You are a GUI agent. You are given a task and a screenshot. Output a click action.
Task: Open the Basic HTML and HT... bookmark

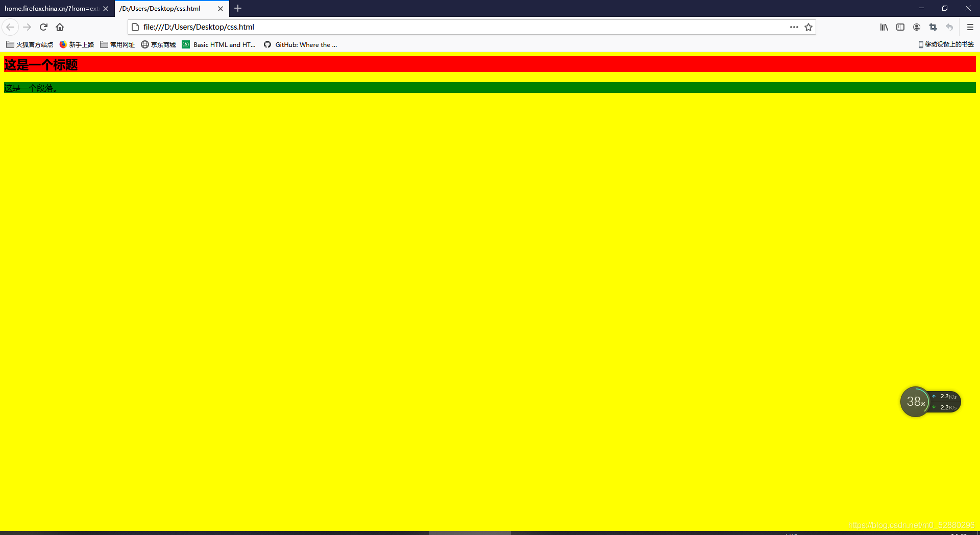[219, 44]
